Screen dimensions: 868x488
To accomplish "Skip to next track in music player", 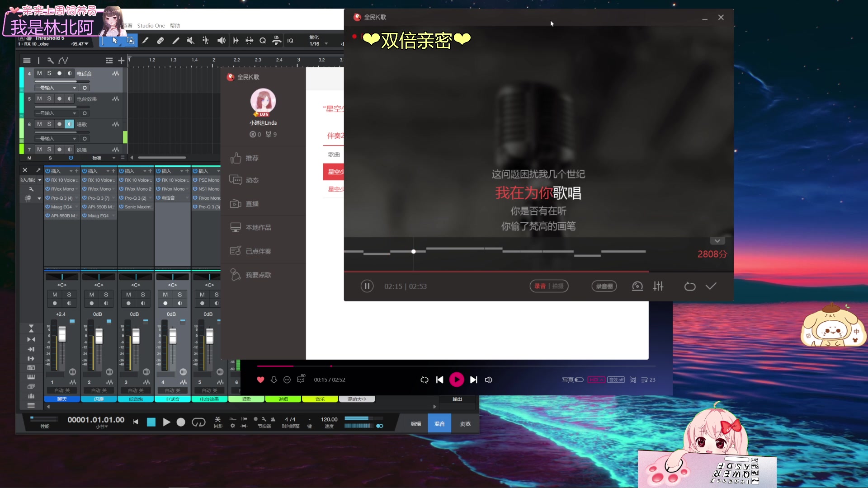I will click(x=473, y=380).
